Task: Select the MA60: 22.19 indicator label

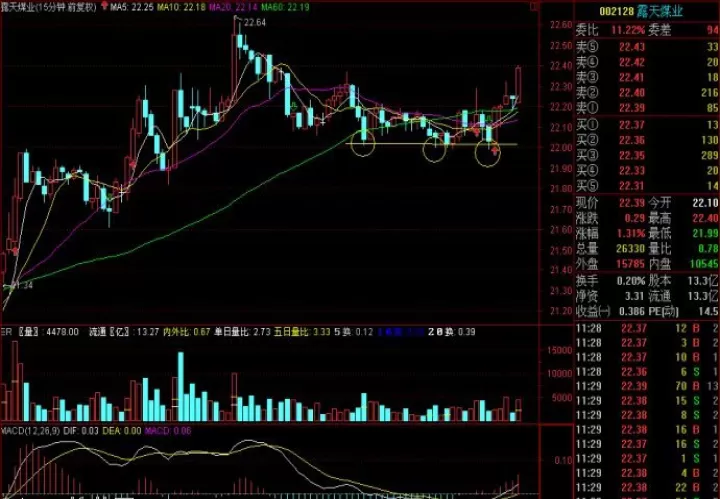Action: pos(285,7)
